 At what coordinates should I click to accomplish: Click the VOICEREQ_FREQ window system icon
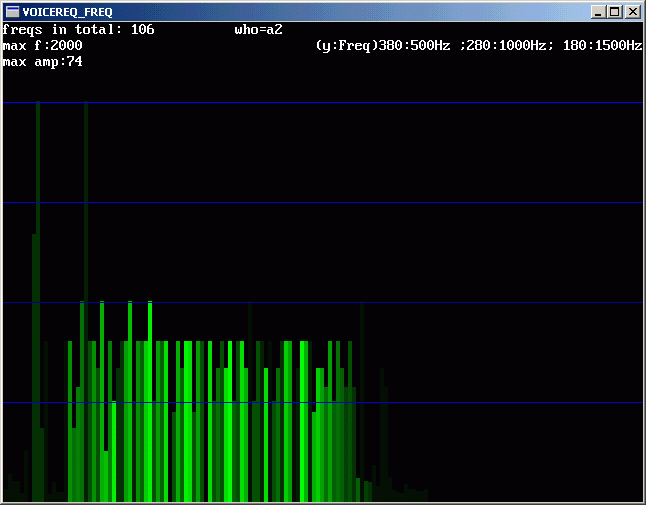(13, 12)
